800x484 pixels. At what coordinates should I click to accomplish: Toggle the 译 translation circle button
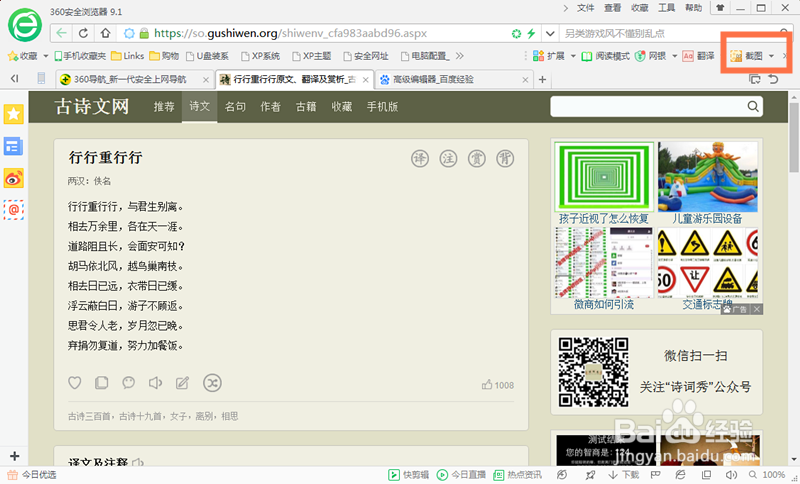click(x=420, y=159)
